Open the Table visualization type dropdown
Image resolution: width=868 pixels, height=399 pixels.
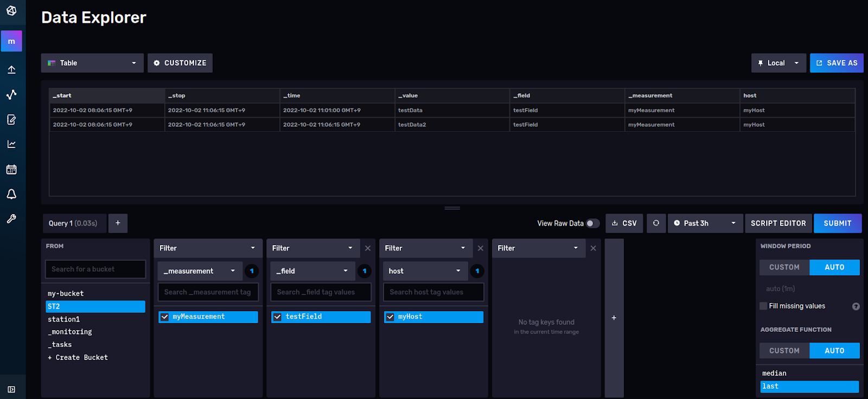point(92,63)
